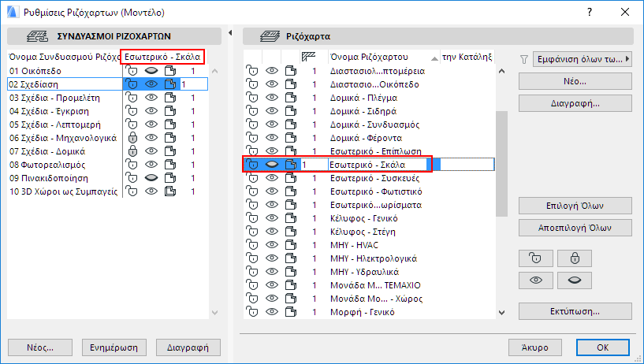Click the solid icon for Δομικά - Πλέγμα layer

[x=291, y=98]
